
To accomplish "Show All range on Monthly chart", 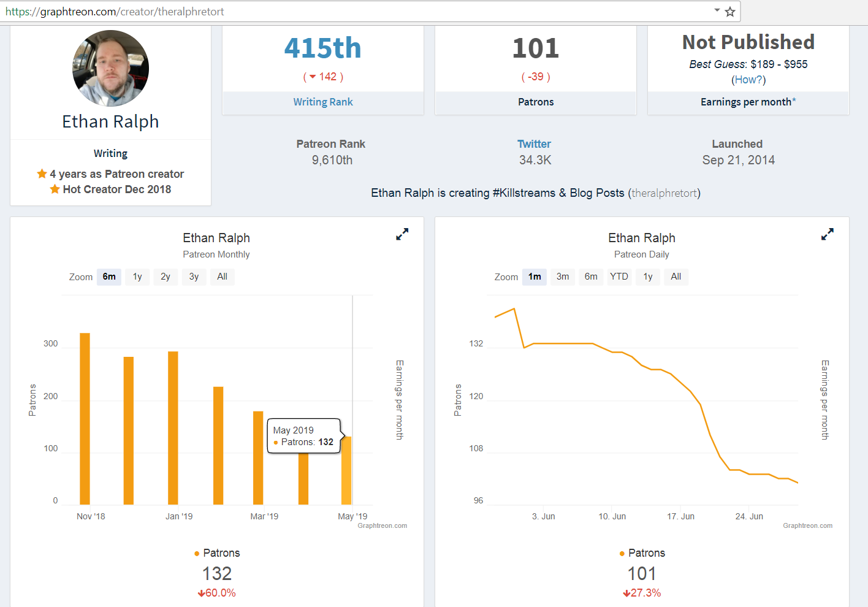I will [222, 277].
